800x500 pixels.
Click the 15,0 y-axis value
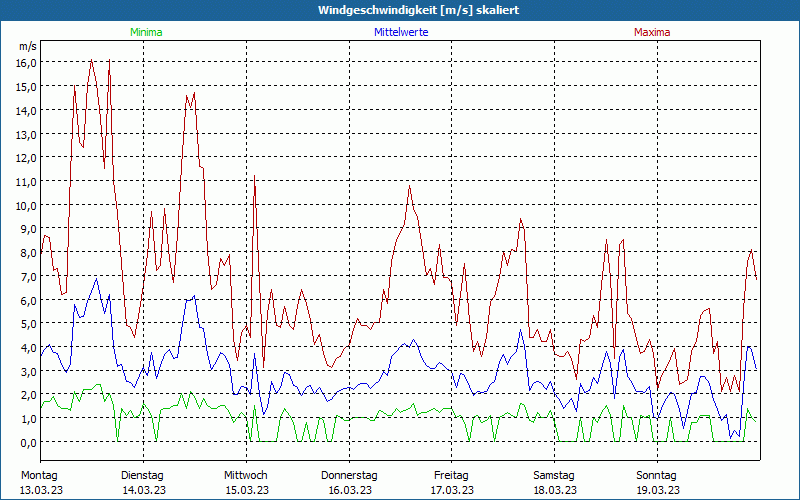pyautogui.click(x=28, y=87)
